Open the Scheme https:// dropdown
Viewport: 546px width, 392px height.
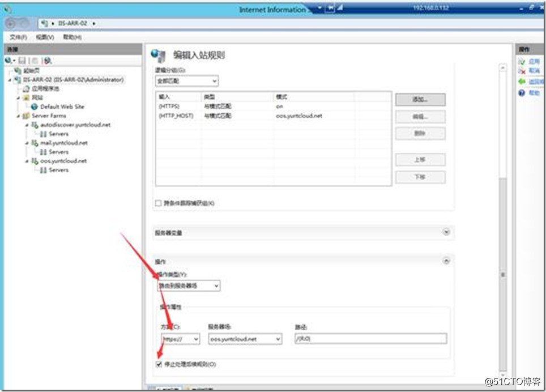point(180,339)
